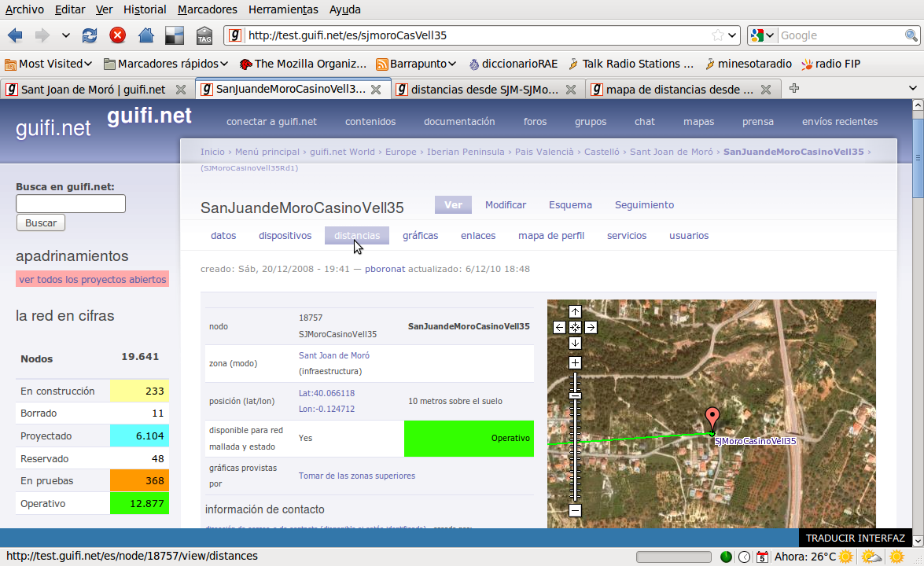Go to the browser Home page
Image resolution: width=924 pixels, height=566 pixels.
[145, 35]
